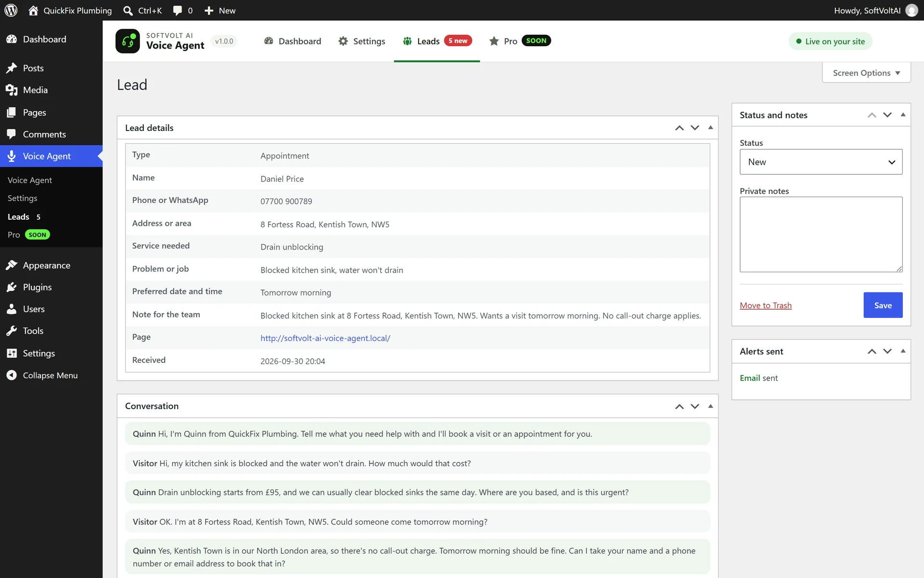Move Alerts sent panel up
The height and width of the screenshot is (578, 924).
(x=872, y=351)
